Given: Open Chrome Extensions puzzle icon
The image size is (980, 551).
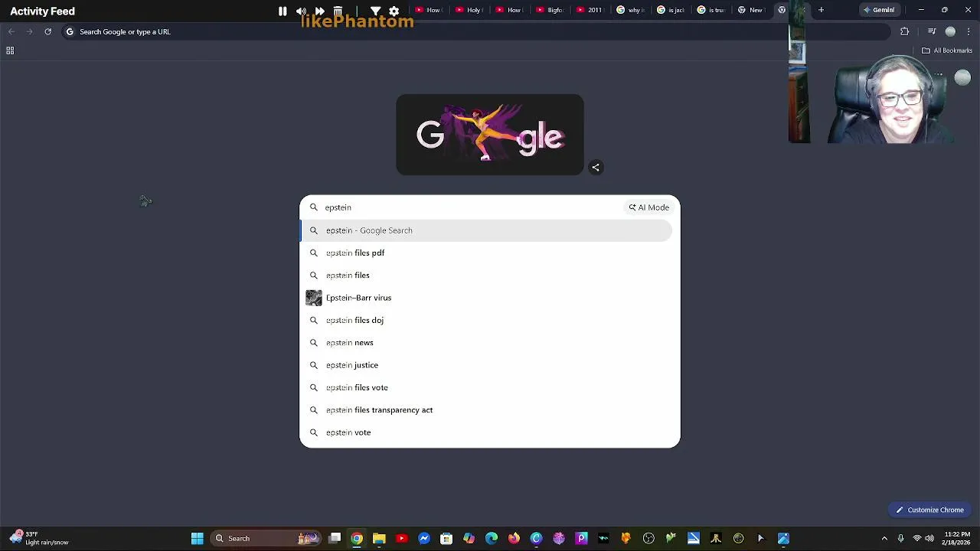Looking at the screenshot, I should click(x=905, y=31).
